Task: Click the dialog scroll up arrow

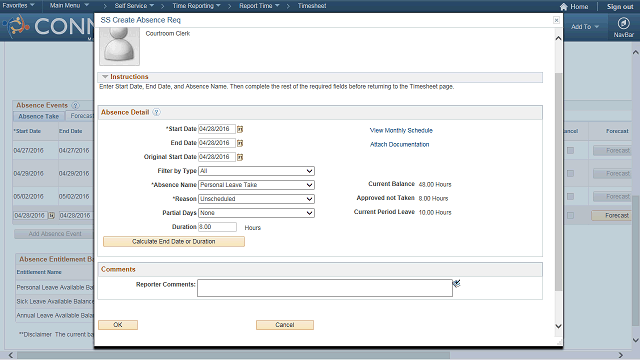Action: click(x=558, y=38)
